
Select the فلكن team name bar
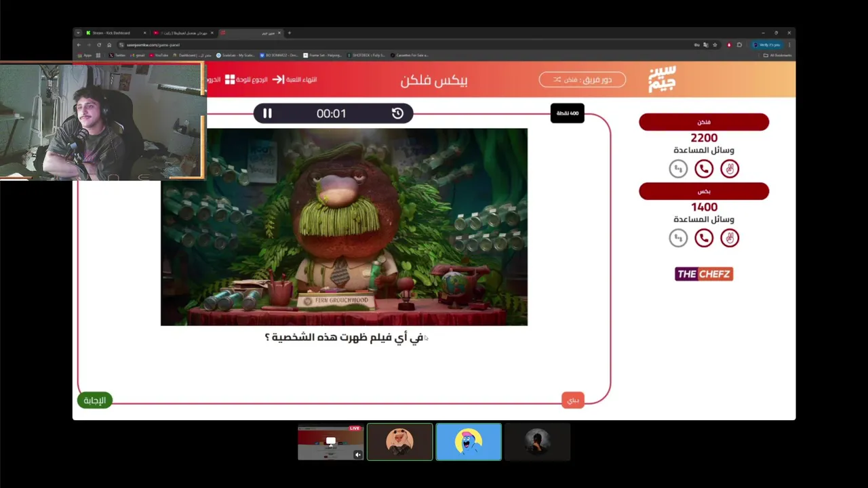[704, 122]
